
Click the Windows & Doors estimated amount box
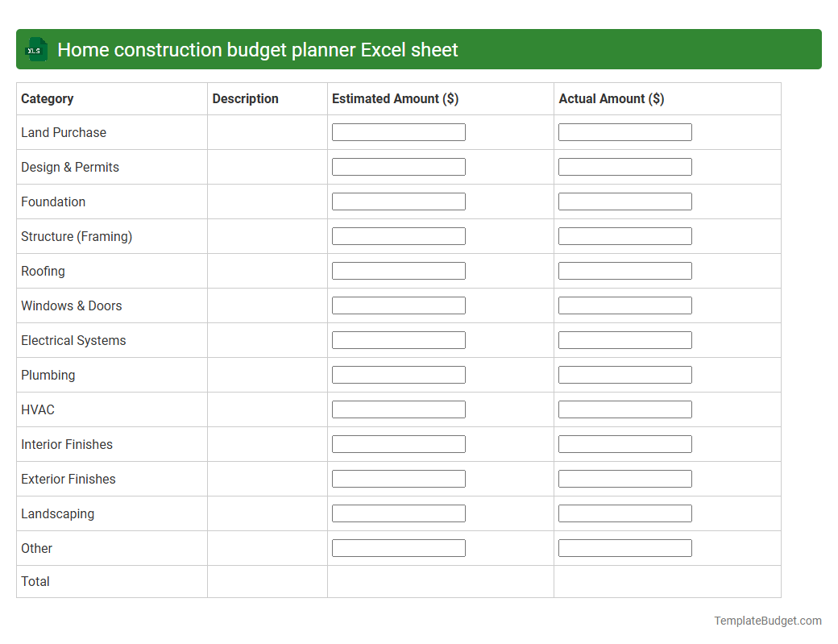[398, 305]
